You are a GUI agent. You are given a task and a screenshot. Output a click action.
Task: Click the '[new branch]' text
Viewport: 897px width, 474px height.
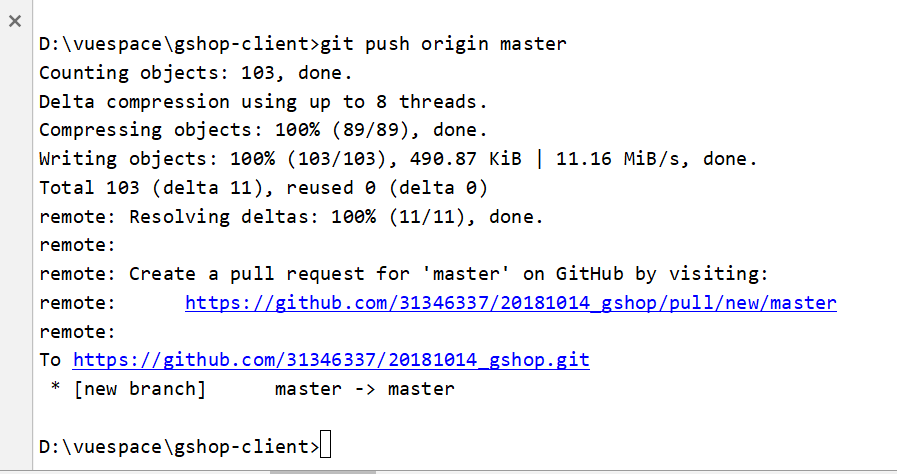pos(140,389)
